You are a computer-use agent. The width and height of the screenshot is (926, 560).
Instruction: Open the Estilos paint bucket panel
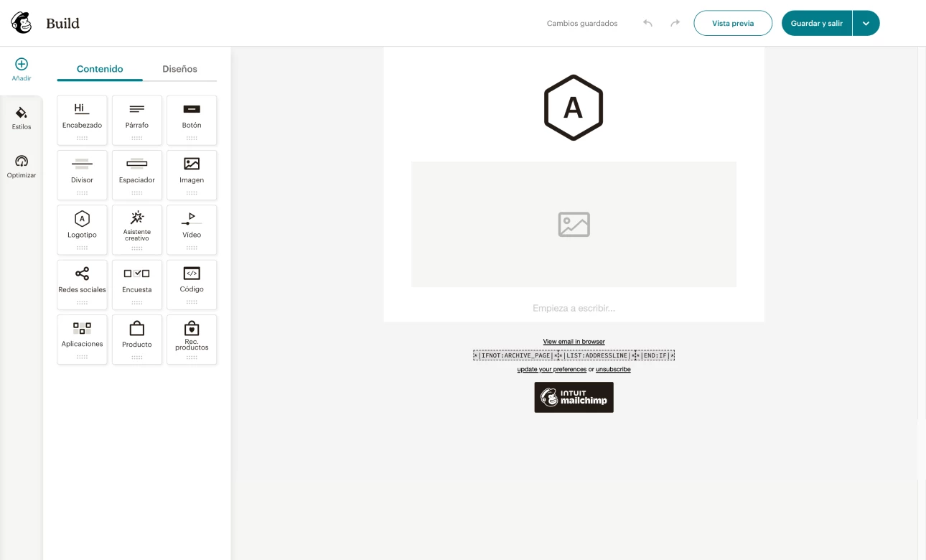[22, 118]
